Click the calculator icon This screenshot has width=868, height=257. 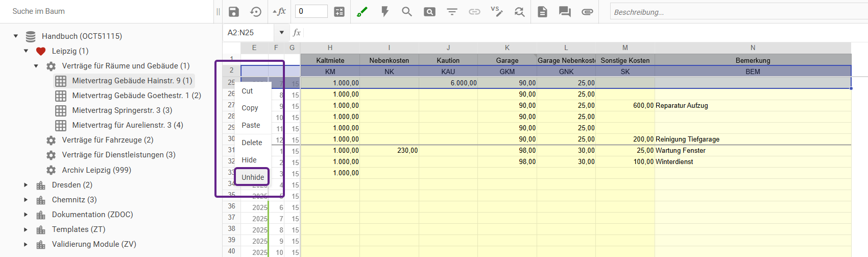(339, 12)
